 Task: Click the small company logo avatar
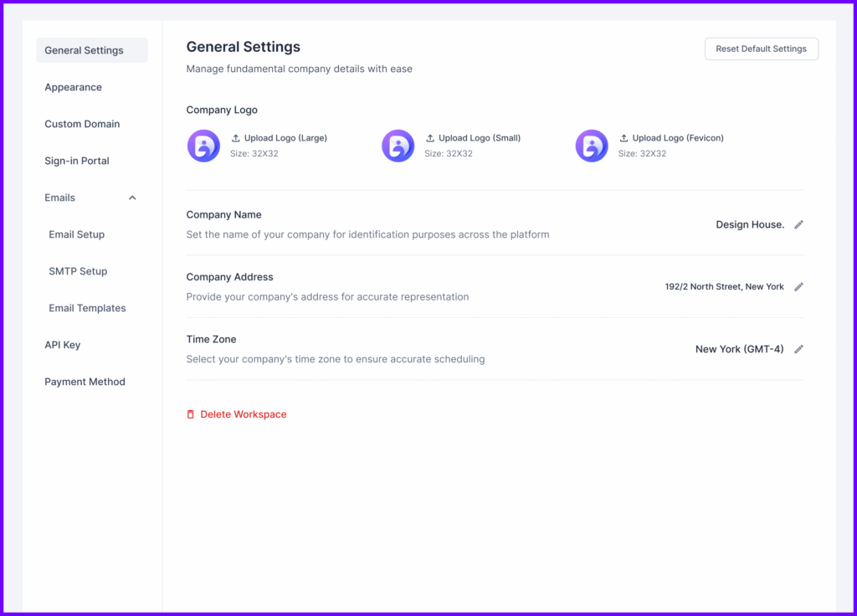tap(398, 145)
